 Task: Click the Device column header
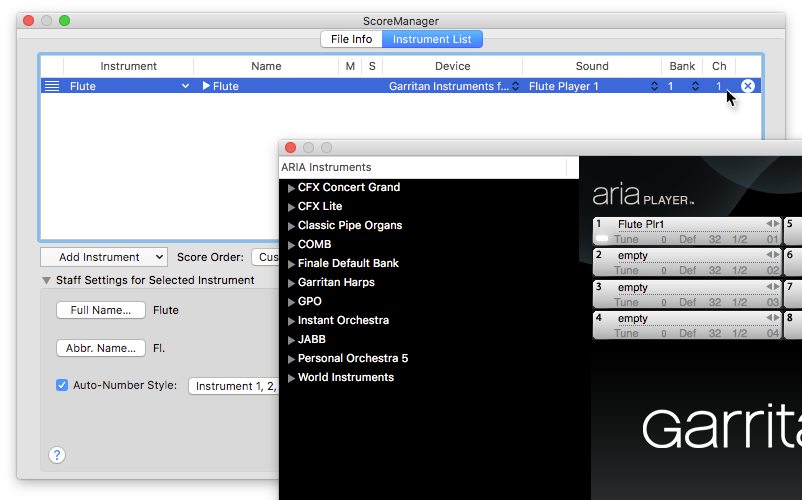453,66
